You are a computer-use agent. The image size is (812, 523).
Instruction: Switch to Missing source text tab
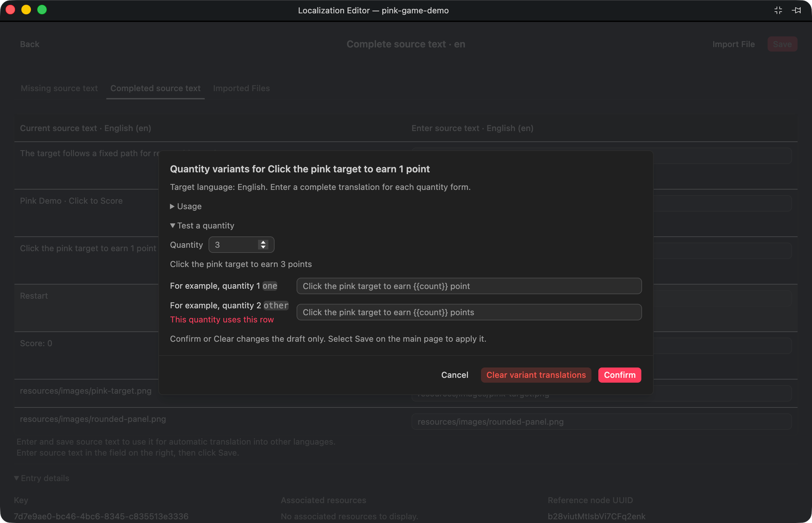coord(59,88)
